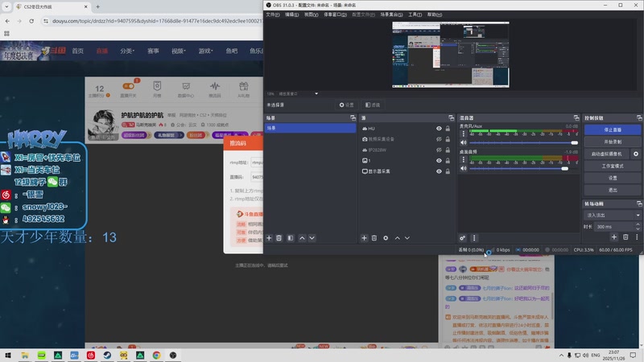The width and height of the screenshot is (644, 362).
Task: Click the 300 ms duration field
Action: [614, 227]
